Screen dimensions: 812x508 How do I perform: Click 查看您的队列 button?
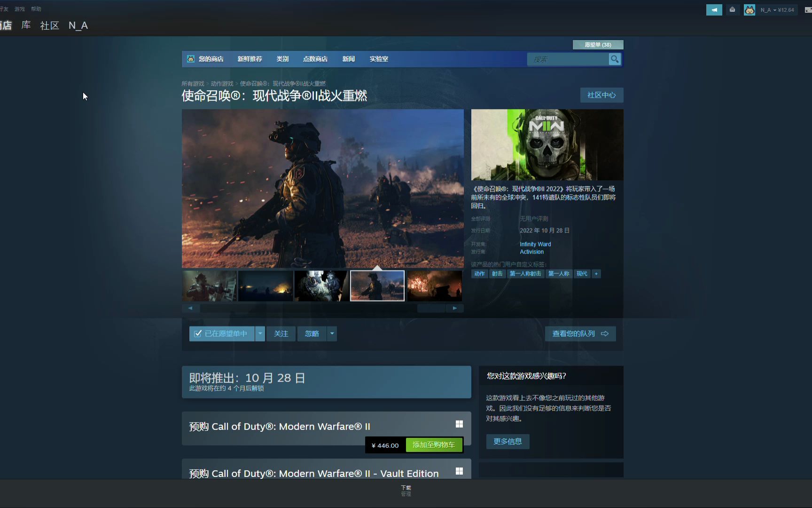[580, 333]
